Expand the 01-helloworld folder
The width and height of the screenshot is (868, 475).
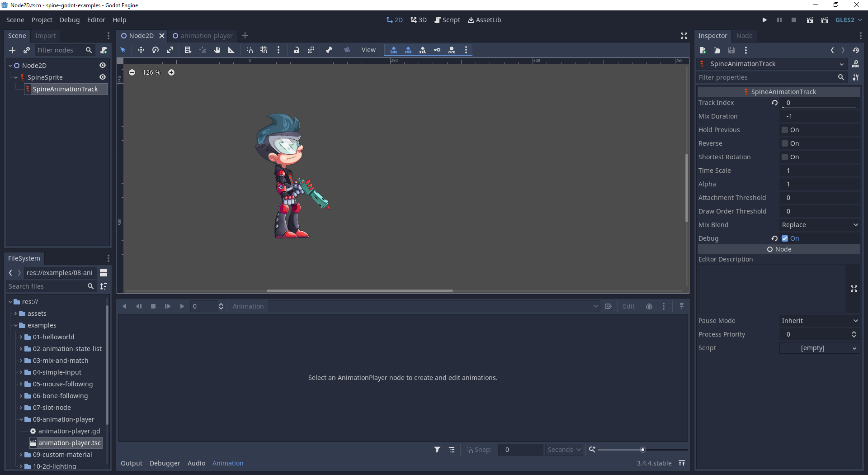pyautogui.click(x=21, y=337)
